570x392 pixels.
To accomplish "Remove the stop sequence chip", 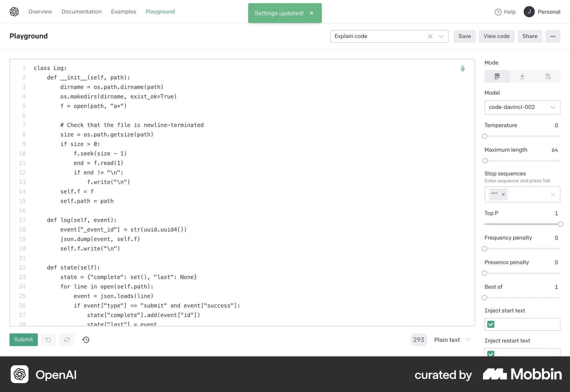I will pyautogui.click(x=503, y=195).
